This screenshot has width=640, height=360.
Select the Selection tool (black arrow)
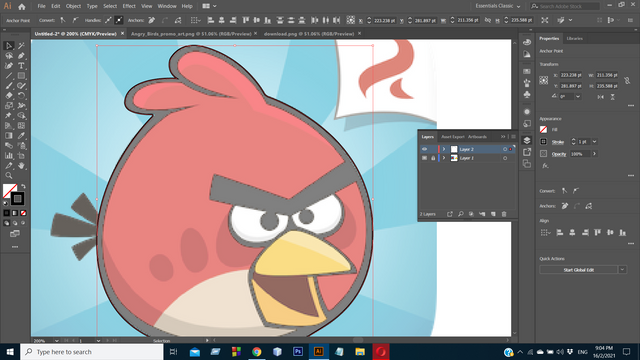9,46
